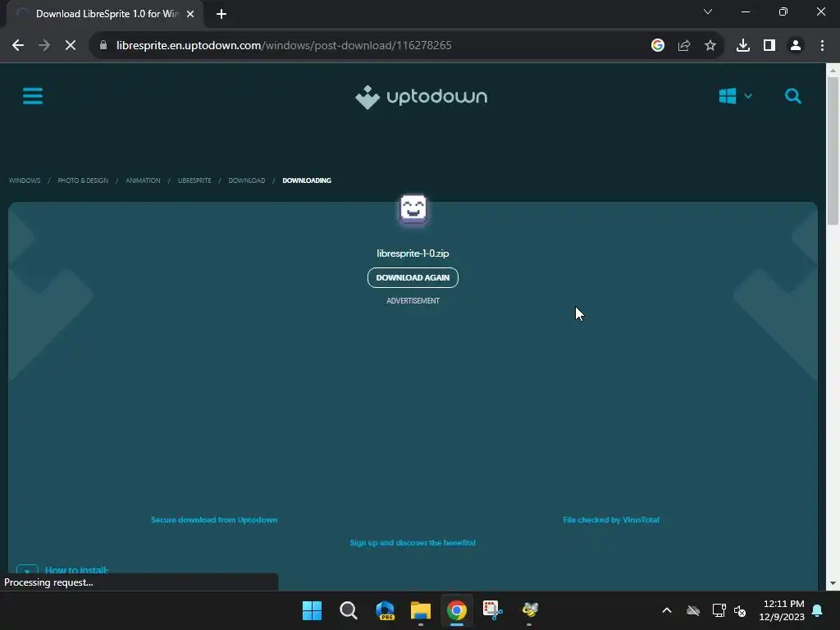Open the Chrome three-dot menu
Image resolution: width=840 pixels, height=630 pixels.
tap(822, 46)
